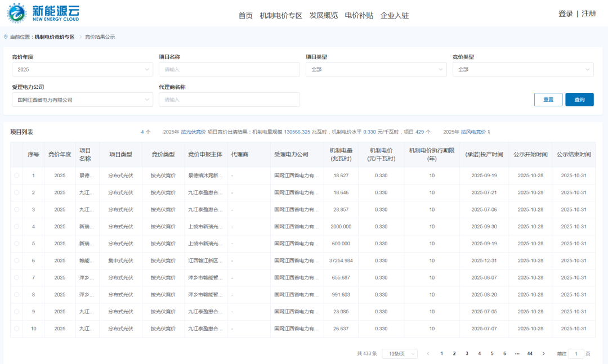Navigate to 电价补贴 in top menu
Screen dimensions: 608x364
point(359,15)
